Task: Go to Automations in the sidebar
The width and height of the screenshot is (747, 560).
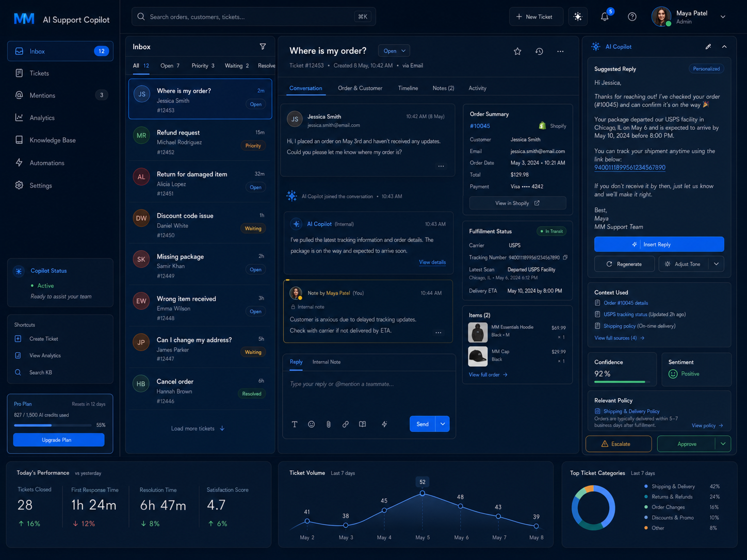Action: pyautogui.click(x=60, y=163)
